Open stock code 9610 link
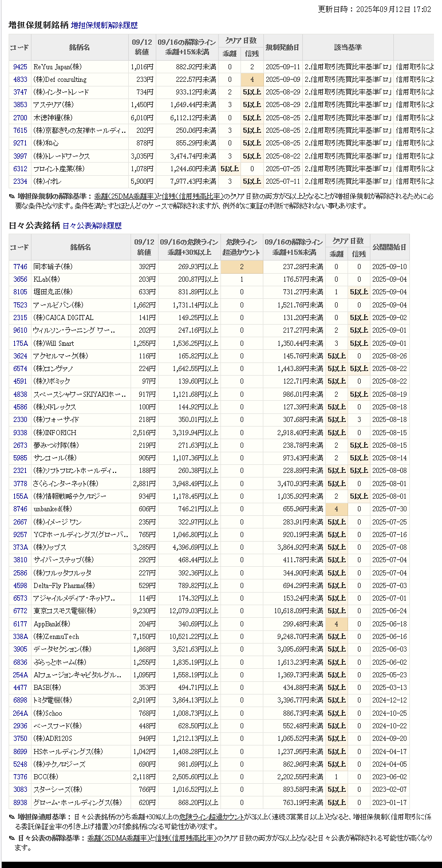The width and height of the screenshot is (442, 868). click(20, 330)
